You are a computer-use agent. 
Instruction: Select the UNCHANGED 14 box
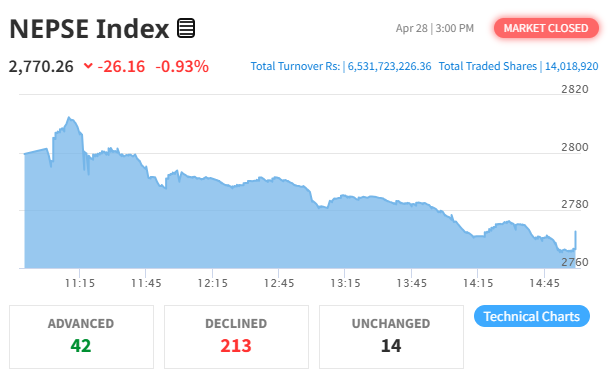(x=391, y=337)
